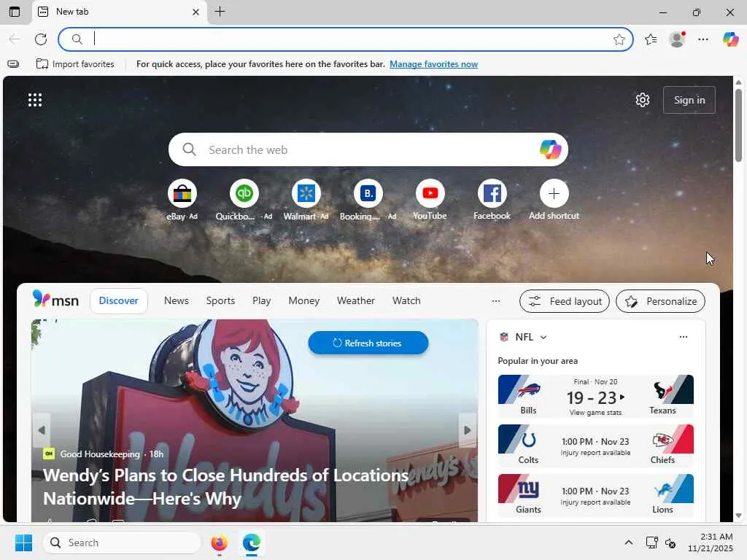The height and width of the screenshot is (560, 747).
Task: Go to next story with right arrow
Action: [x=468, y=430]
